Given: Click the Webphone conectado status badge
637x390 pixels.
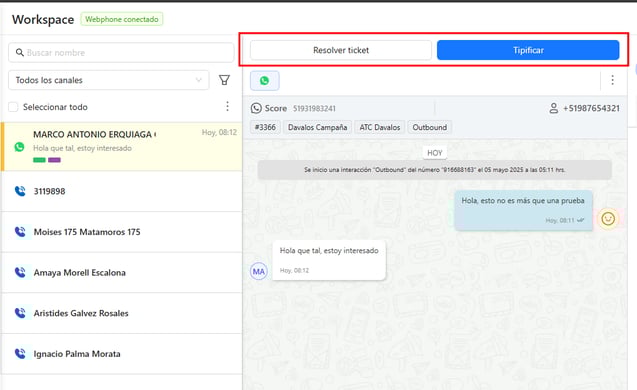Looking at the screenshot, I should tap(122, 19).
